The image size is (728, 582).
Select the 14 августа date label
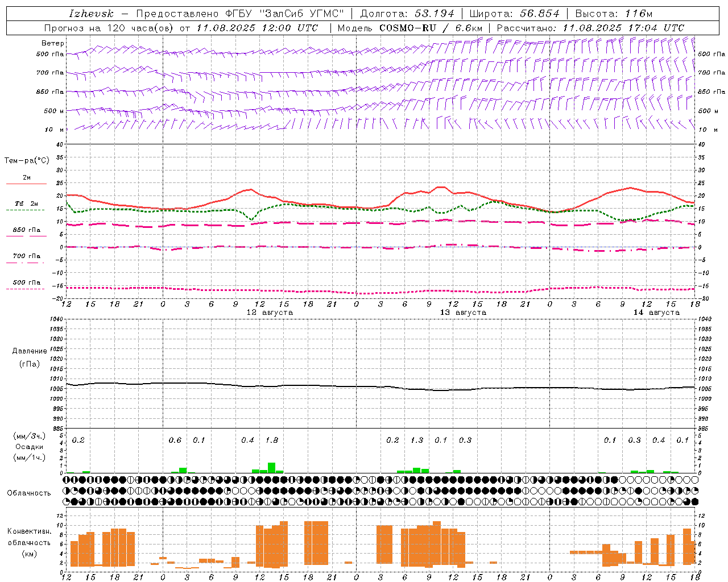(x=656, y=313)
